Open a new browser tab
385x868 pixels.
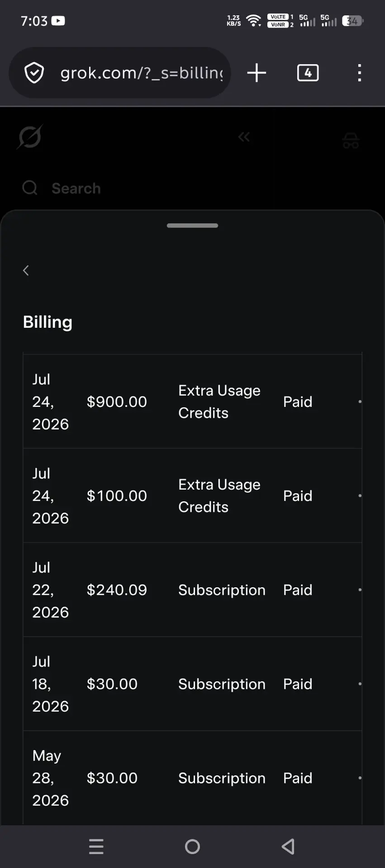[257, 73]
